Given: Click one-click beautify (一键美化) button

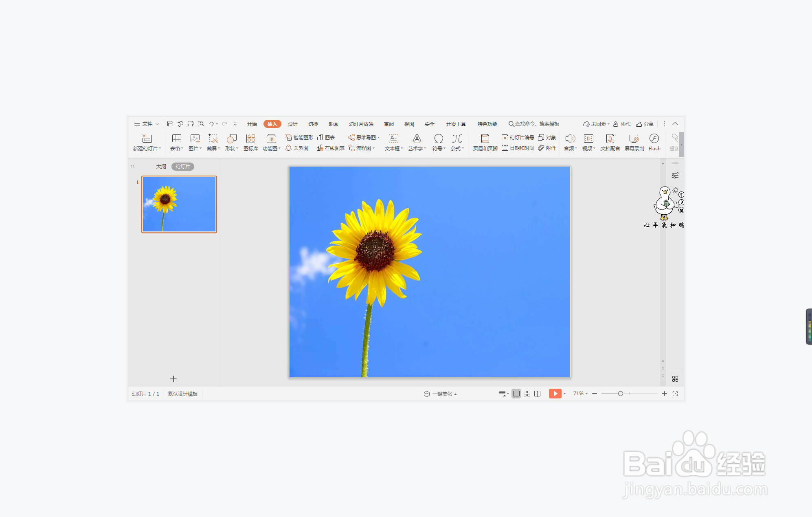Looking at the screenshot, I should pyautogui.click(x=440, y=394).
